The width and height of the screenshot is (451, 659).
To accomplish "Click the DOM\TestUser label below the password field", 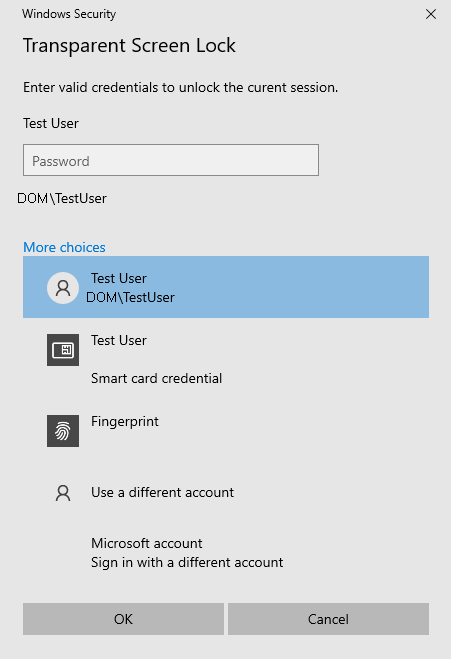I will pos(62,198).
